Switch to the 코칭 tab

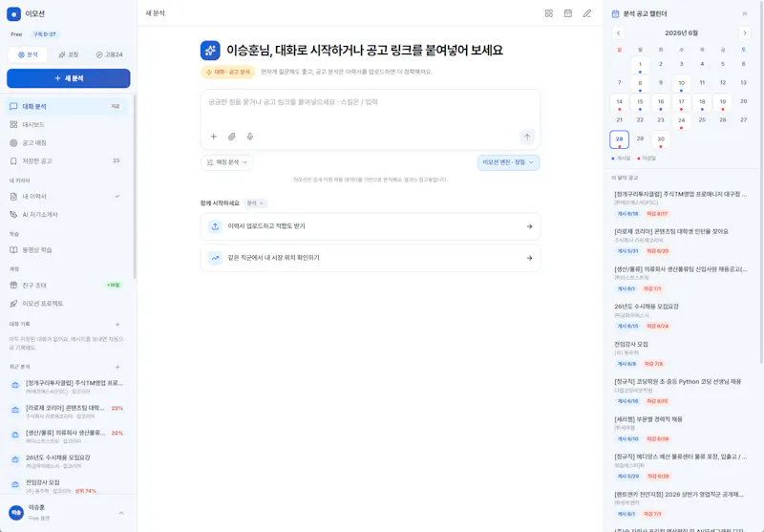click(68, 54)
